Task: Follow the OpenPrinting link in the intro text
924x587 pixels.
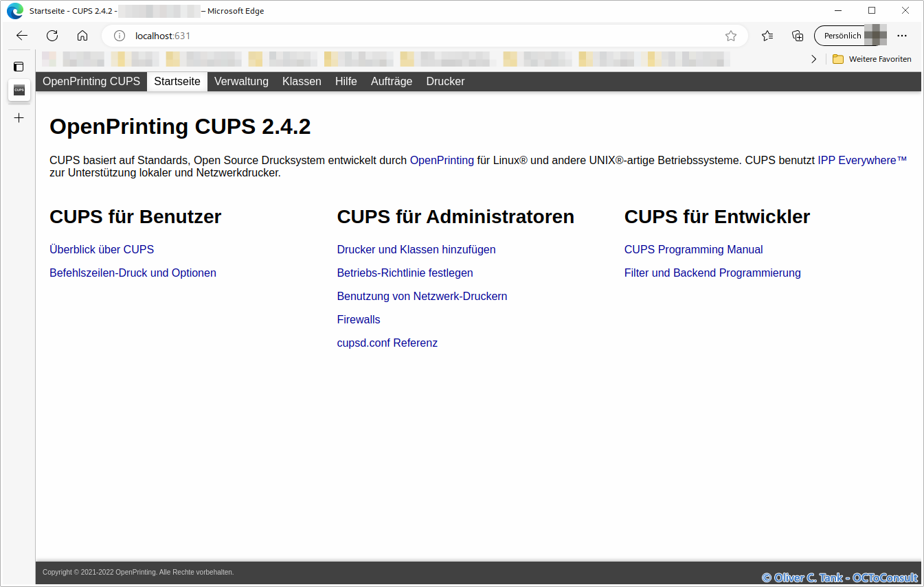Action: 442,161
